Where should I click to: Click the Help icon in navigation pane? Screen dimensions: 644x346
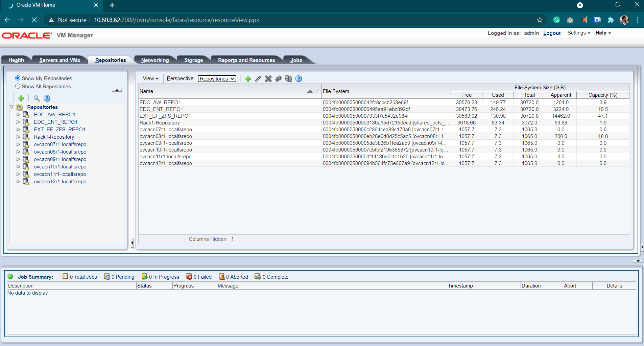point(47,98)
